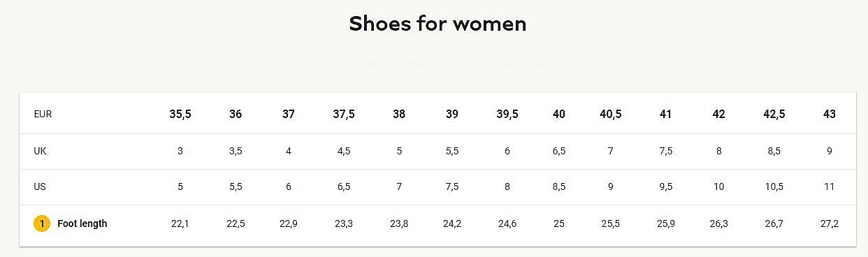The width and height of the screenshot is (868, 257).
Task: Click the yellow number 1 foot length icon
Action: 41,223
